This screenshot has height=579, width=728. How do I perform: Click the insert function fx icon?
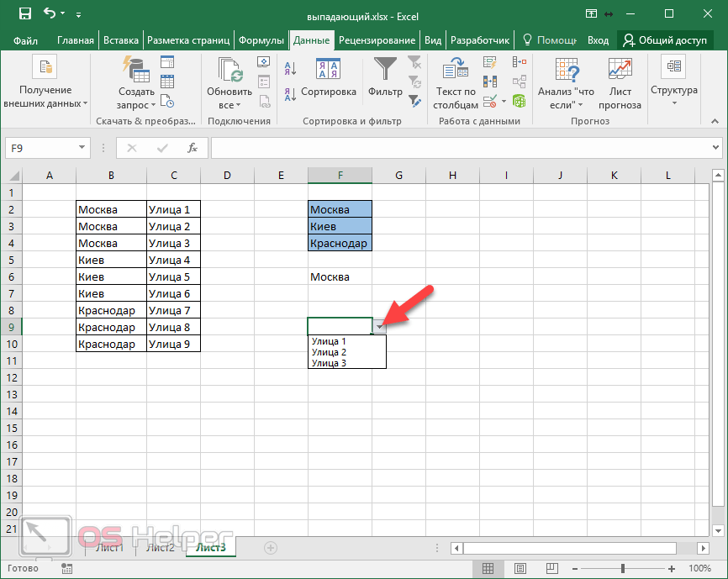pos(193,148)
